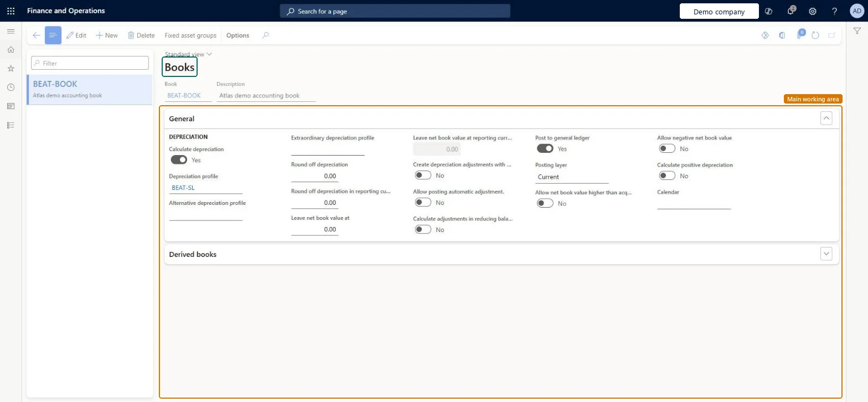Open in Microsoft Office icon
The width and height of the screenshot is (868, 402).
(x=782, y=35)
